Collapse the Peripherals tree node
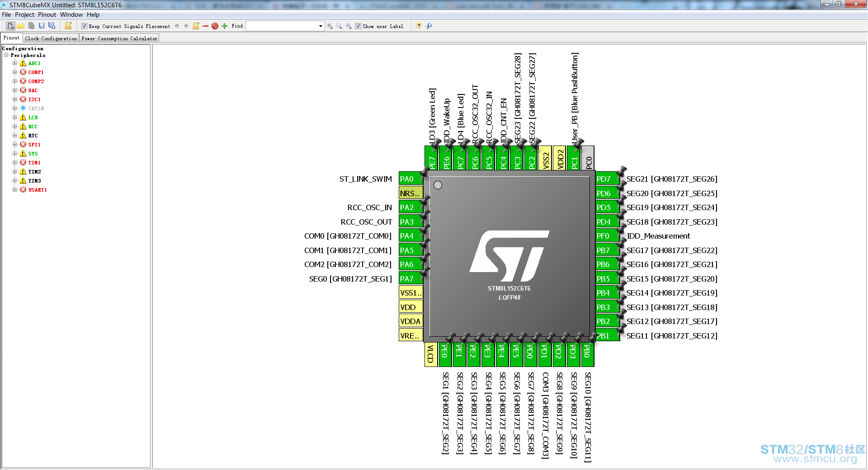 (x=6, y=55)
